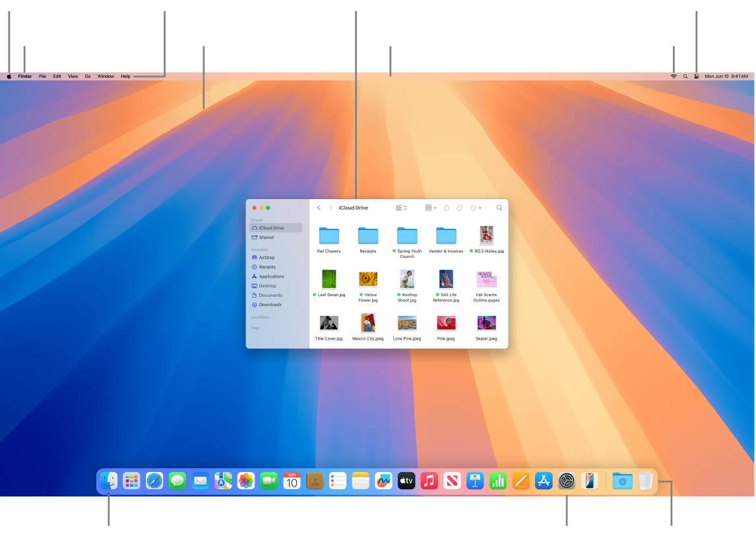The width and height of the screenshot is (756, 540).
Task: Select Downloads in the Finder sidebar
Action: [x=276, y=305]
